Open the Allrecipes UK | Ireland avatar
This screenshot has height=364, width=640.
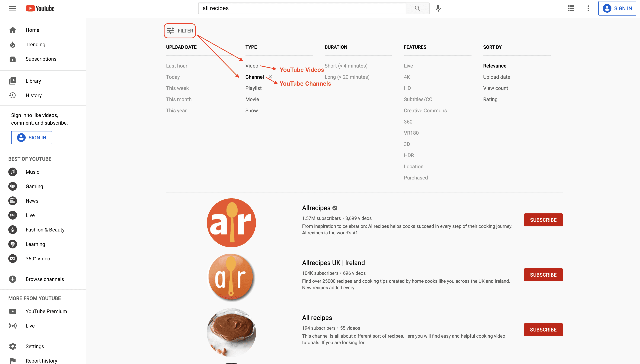tap(231, 278)
